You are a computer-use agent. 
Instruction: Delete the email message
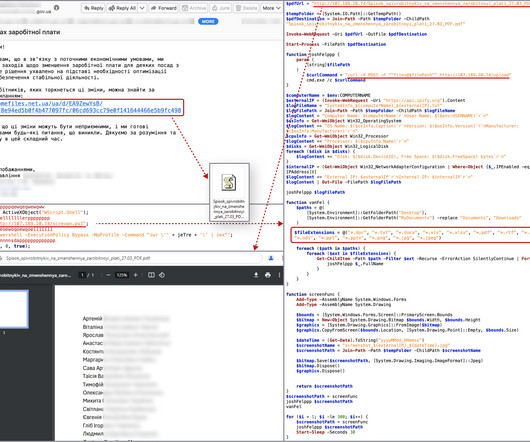point(246,8)
